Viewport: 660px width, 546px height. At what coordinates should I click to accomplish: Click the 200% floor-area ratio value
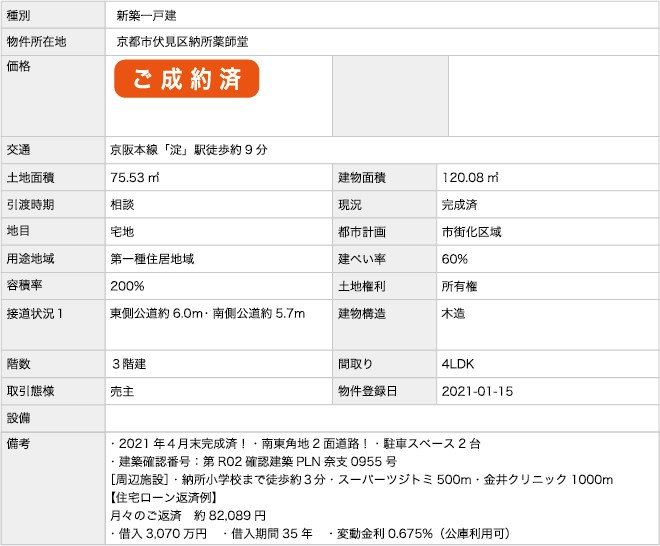tap(127, 286)
